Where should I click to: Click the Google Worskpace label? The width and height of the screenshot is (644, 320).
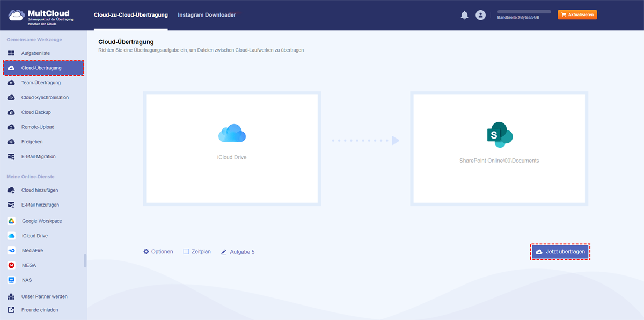coord(42,221)
